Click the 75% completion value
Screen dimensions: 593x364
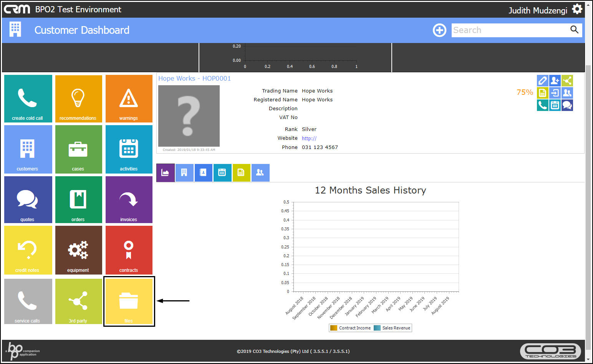pyautogui.click(x=525, y=92)
